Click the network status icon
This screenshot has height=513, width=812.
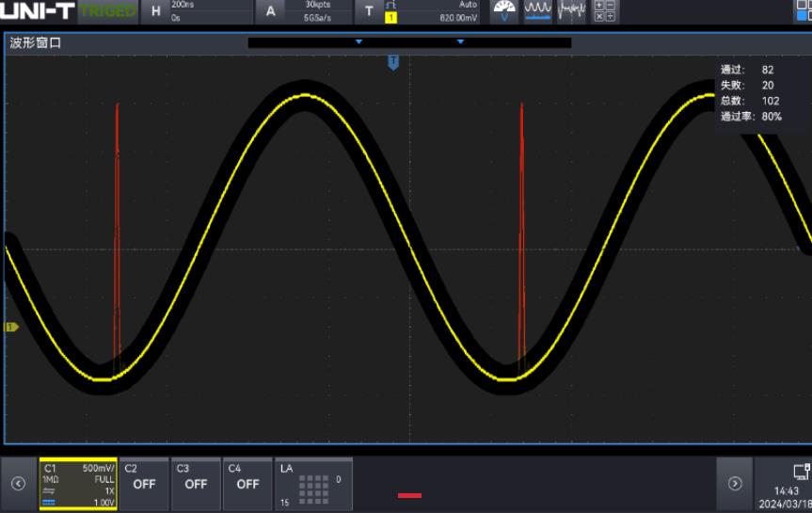(801, 472)
